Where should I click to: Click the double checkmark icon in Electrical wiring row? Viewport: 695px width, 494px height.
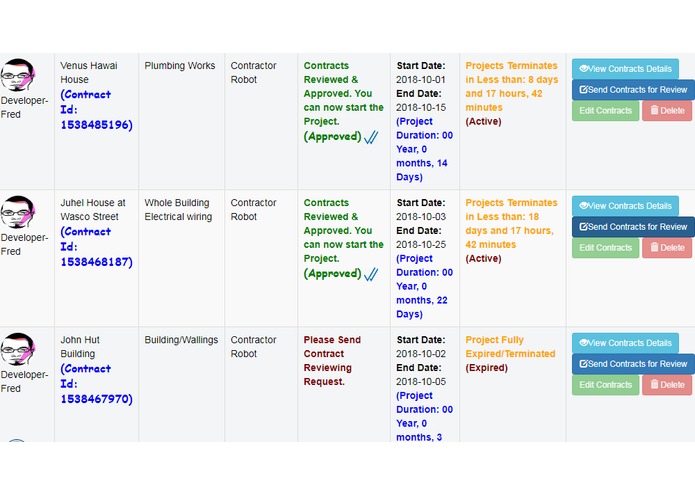(371, 274)
